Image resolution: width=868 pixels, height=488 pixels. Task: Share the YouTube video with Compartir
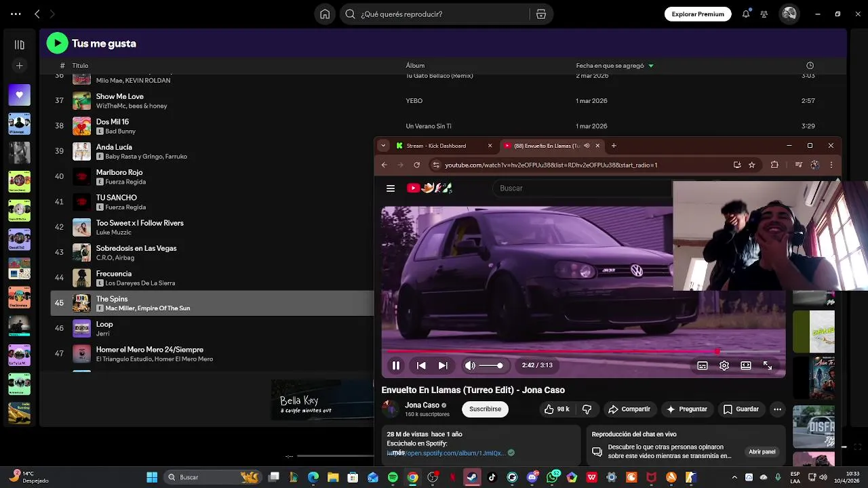pos(629,409)
